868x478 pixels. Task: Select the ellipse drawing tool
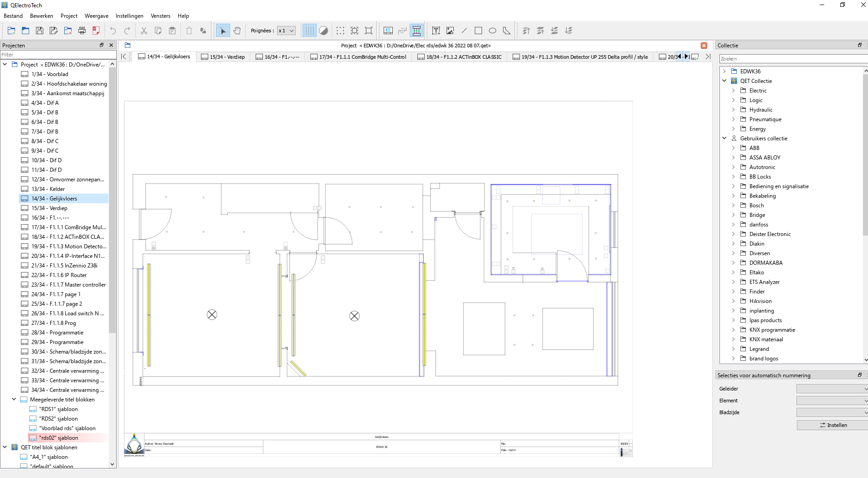click(x=493, y=31)
